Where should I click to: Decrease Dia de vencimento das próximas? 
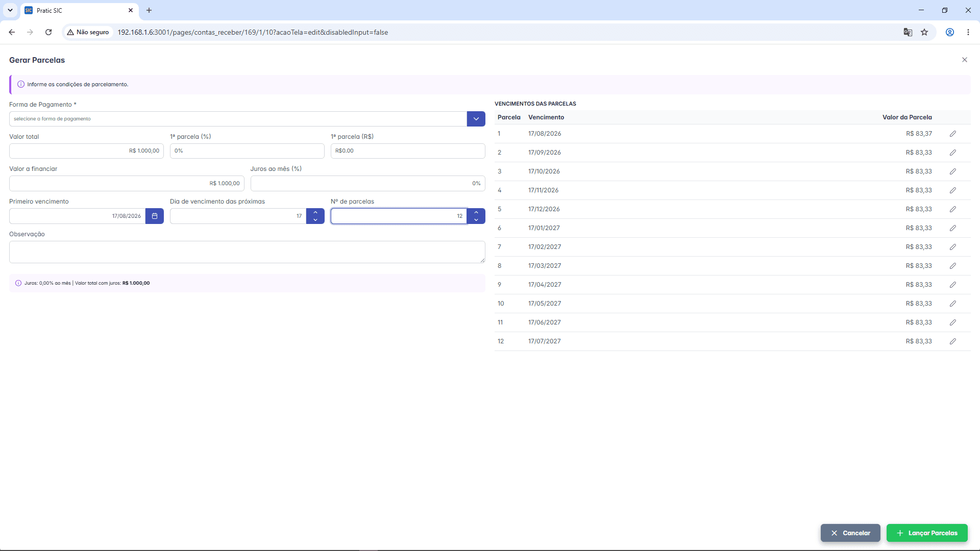(x=315, y=220)
